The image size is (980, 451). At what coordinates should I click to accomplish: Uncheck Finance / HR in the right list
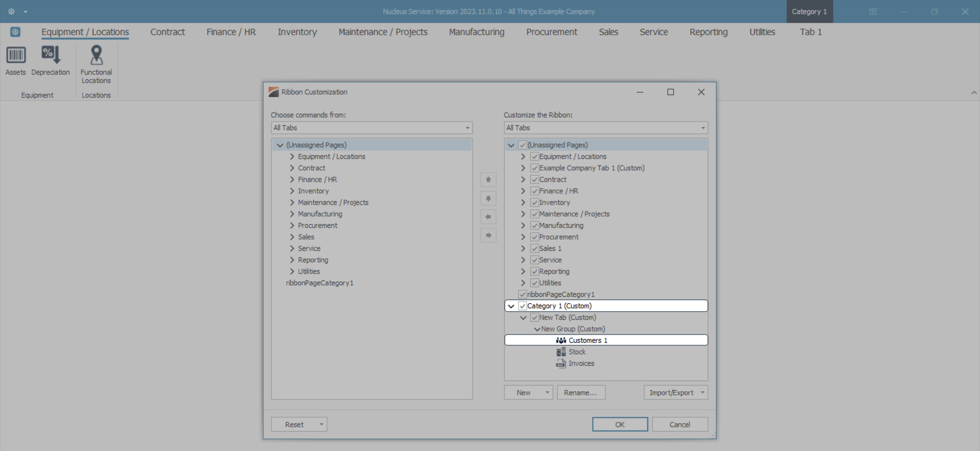[x=534, y=191]
